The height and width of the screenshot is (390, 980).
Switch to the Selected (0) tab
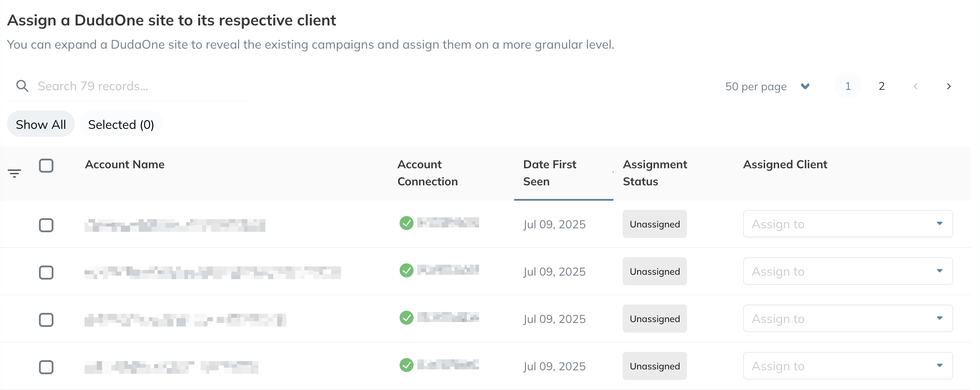(121, 124)
